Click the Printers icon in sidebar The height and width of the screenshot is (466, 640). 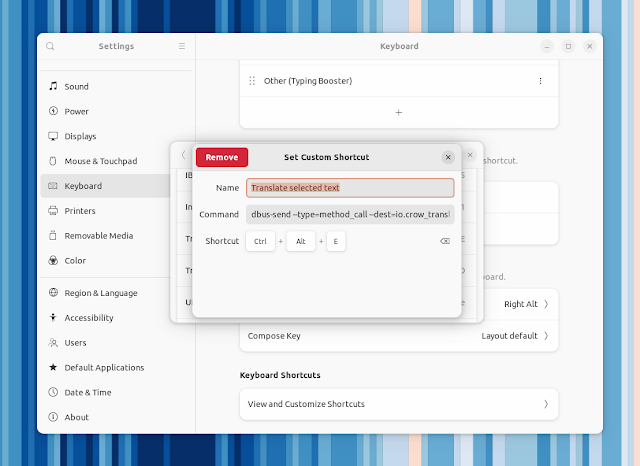pyautogui.click(x=53, y=211)
